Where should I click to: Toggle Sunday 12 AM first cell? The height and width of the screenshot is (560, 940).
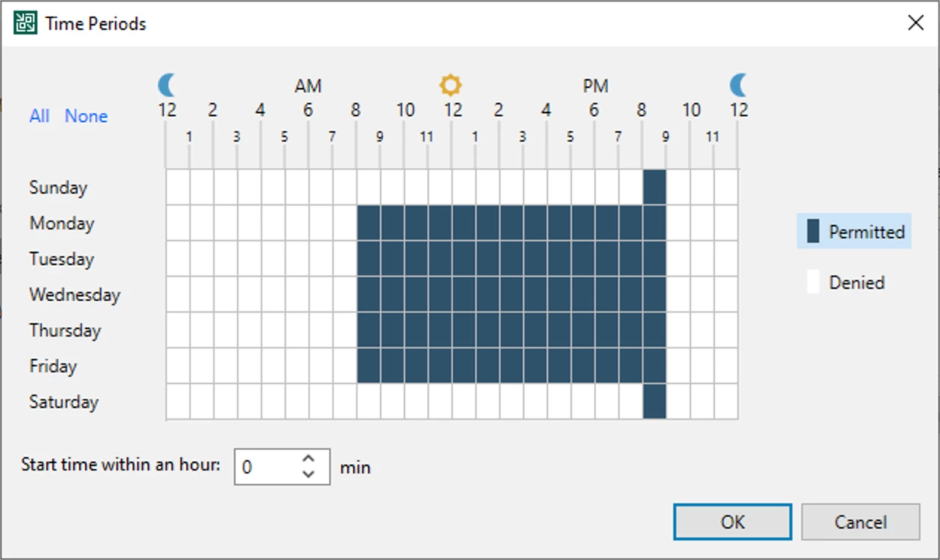point(178,187)
